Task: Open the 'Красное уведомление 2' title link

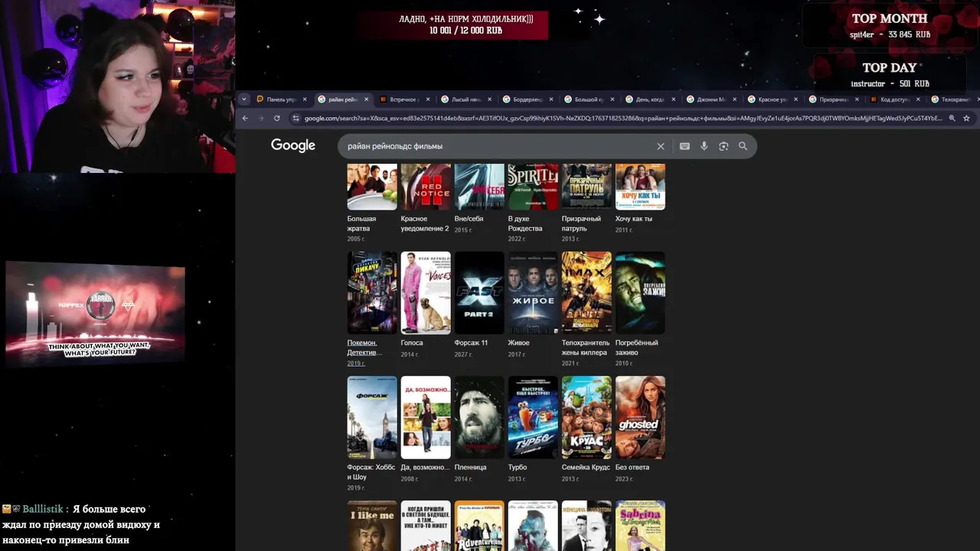Action: (x=425, y=223)
